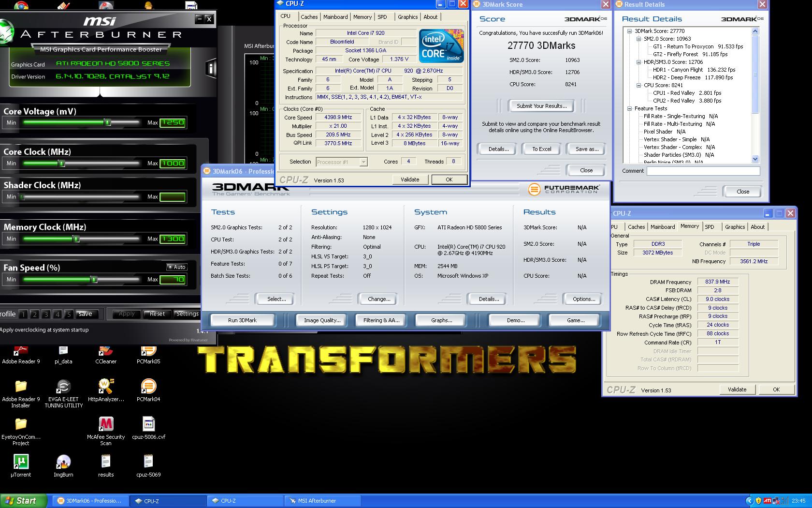Screen dimensions: 812x508
Task: Open Adobe Reader 9 desktop shortcut
Action: 21,355
